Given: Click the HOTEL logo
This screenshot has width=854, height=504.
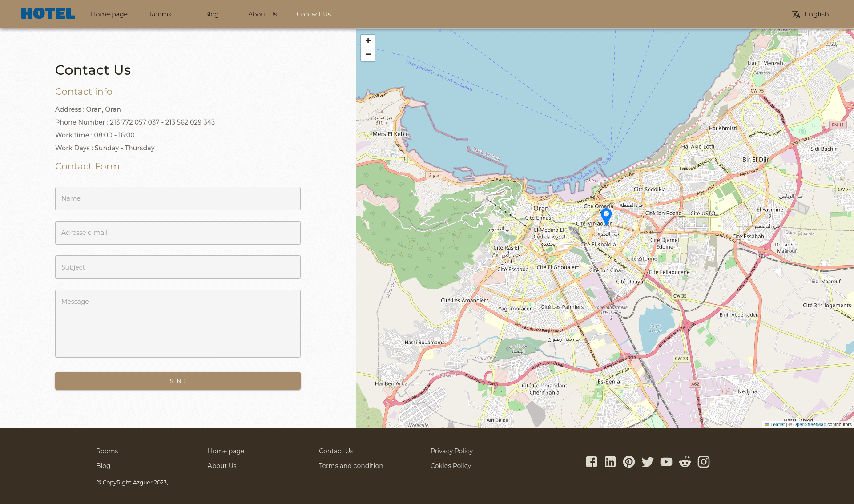Looking at the screenshot, I should pos(48,14).
